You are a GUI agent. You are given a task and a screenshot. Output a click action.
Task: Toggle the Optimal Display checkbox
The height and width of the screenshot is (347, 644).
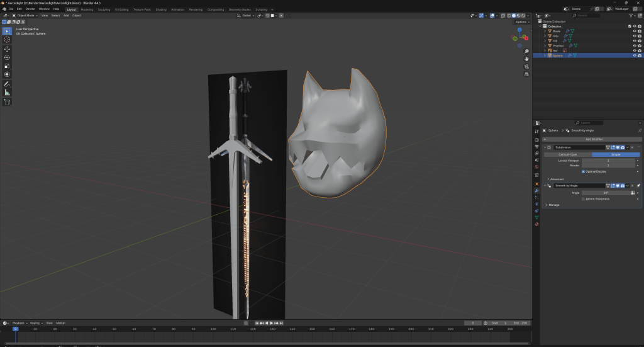click(x=584, y=171)
